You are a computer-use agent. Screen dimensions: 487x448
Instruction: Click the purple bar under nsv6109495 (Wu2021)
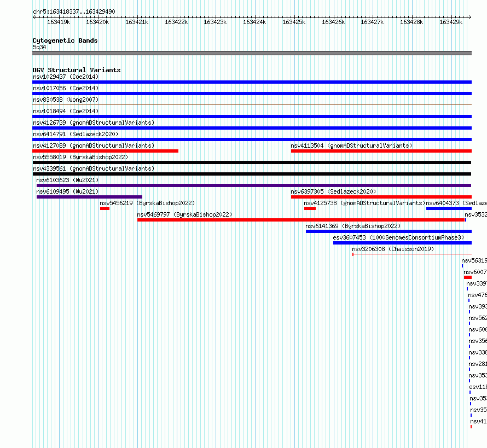[x=89, y=197]
